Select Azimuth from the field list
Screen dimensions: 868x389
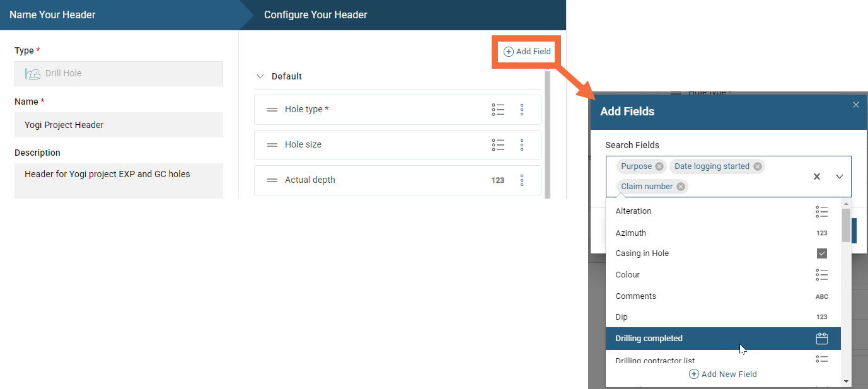click(x=723, y=233)
